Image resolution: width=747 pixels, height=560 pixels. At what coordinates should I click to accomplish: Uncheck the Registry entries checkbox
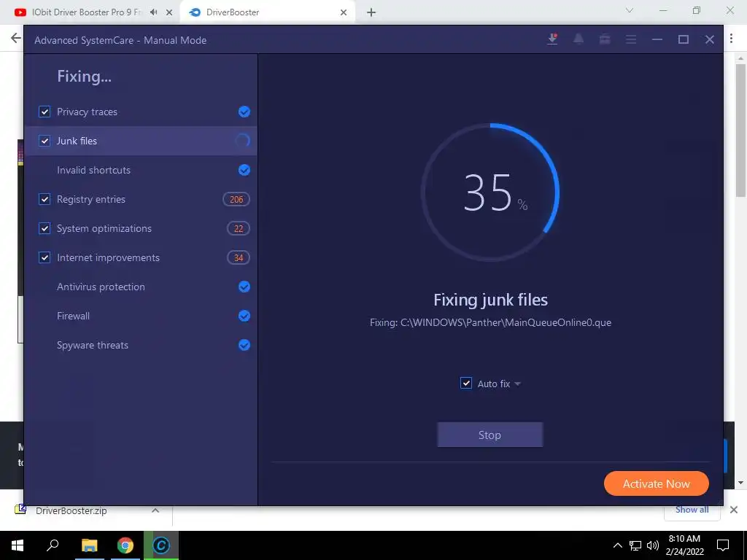click(x=44, y=199)
